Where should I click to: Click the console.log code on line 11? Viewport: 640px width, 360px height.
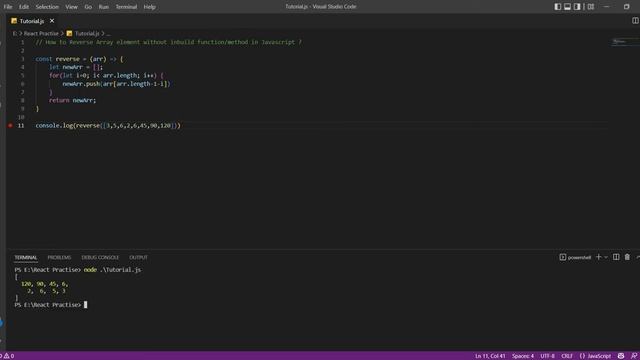click(x=108, y=126)
